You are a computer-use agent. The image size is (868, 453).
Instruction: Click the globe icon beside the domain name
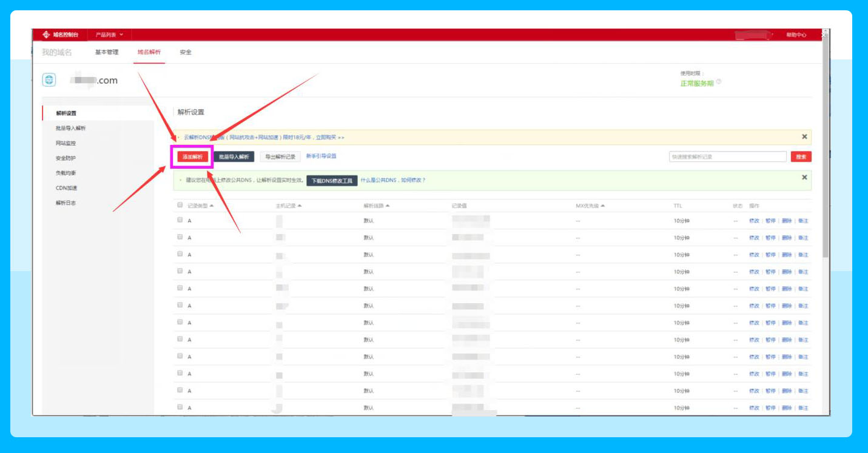point(49,80)
